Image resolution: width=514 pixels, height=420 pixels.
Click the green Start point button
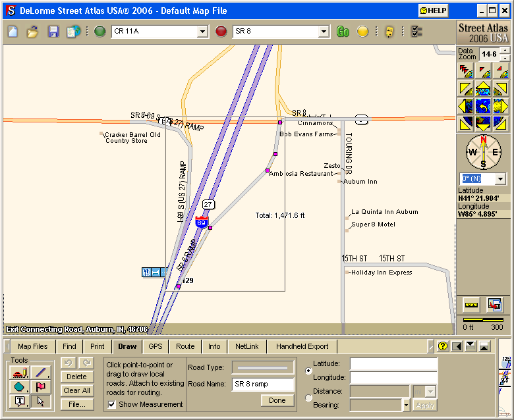pyautogui.click(x=100, y=32)
